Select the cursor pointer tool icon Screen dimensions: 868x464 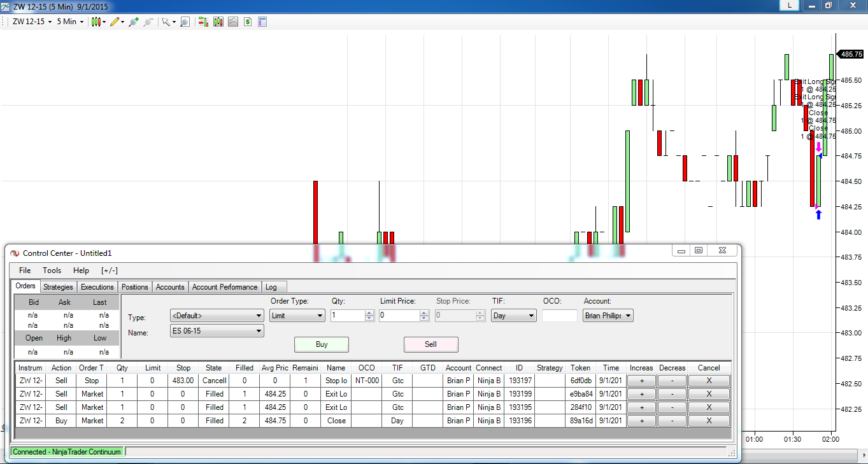pos(166,22)
